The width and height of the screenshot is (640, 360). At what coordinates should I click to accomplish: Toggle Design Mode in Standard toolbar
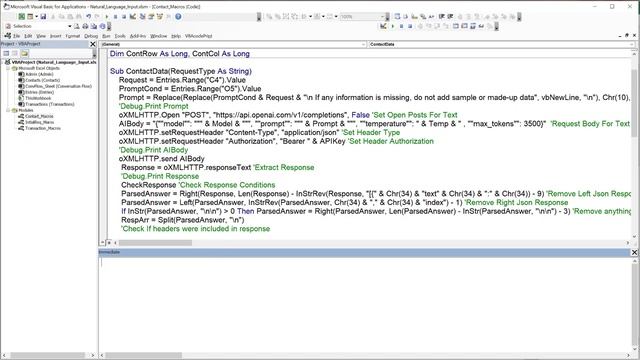tap(133, 17)
